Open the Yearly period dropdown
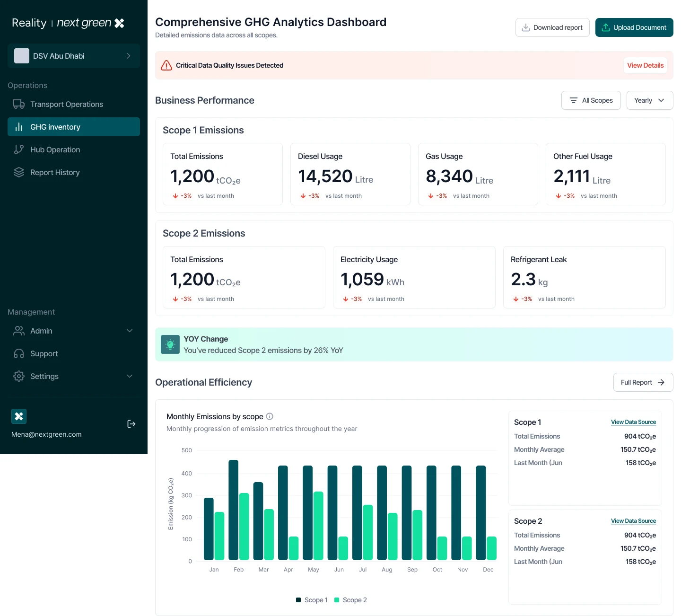 [650, 100]
